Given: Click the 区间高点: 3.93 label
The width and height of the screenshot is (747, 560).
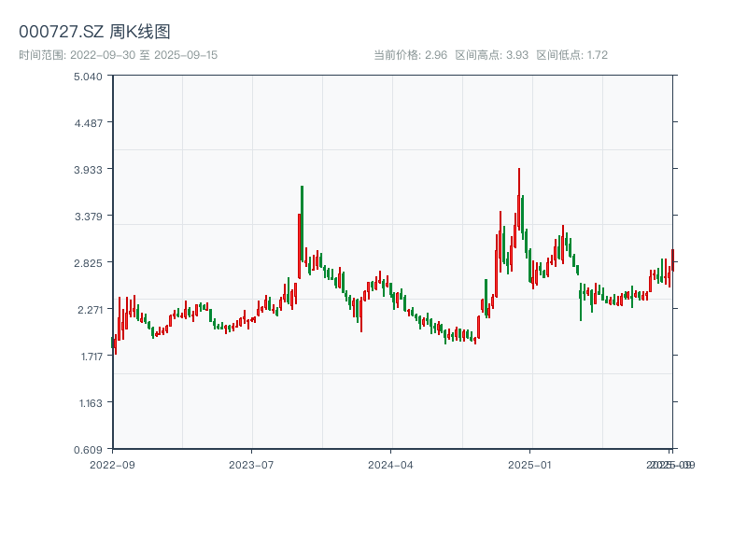Looking at the screenshot, I should coord(492,55).
